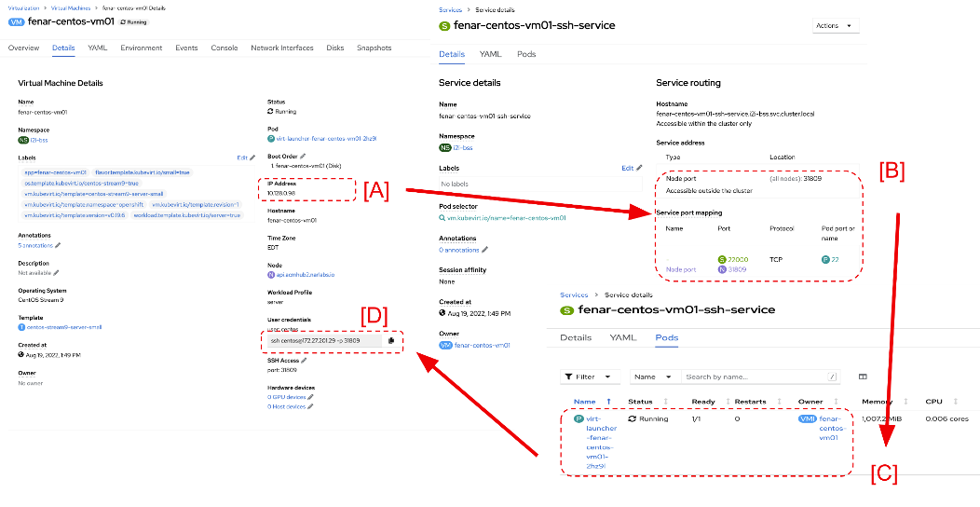
Task: Edit SSH Access pencil icon
Action: tap(304, 360)
